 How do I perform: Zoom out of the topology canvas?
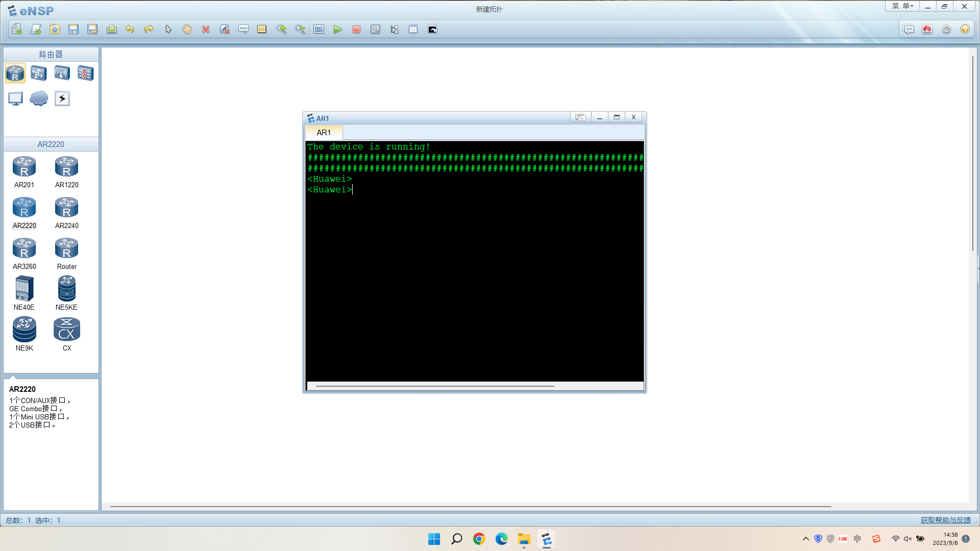pos(300,30)
